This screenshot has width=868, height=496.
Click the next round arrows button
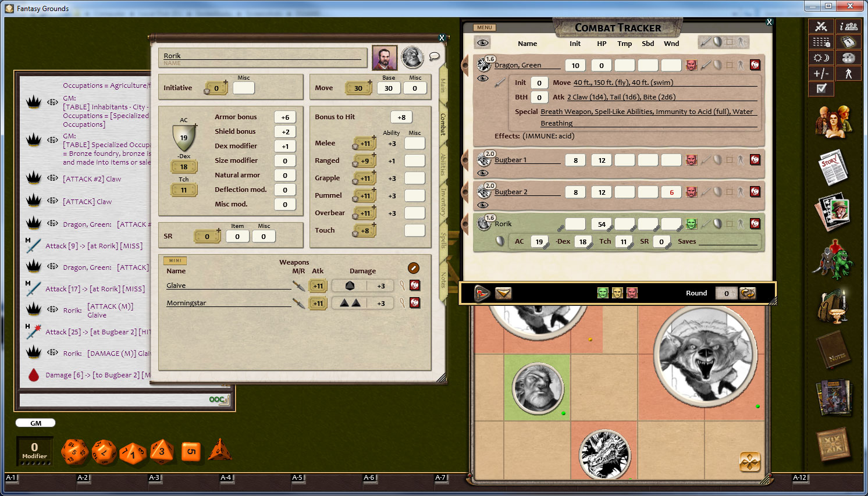748,293
